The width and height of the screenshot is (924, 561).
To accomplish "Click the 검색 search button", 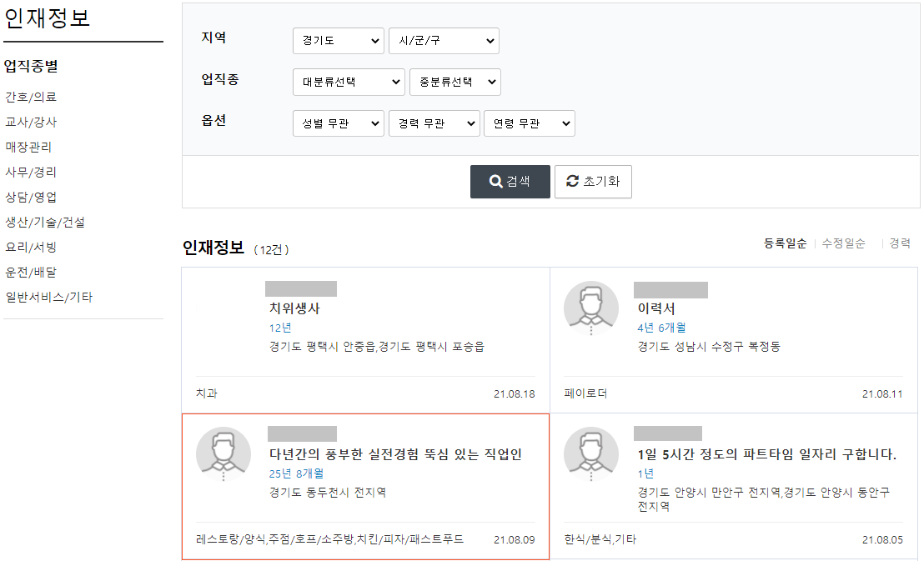I will pos(510,181).
